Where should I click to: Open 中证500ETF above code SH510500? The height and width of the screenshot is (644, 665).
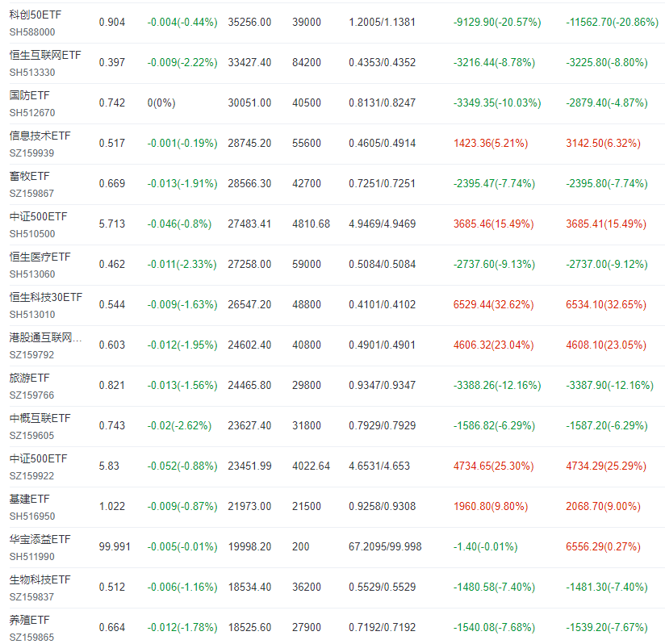pos(38,216)
